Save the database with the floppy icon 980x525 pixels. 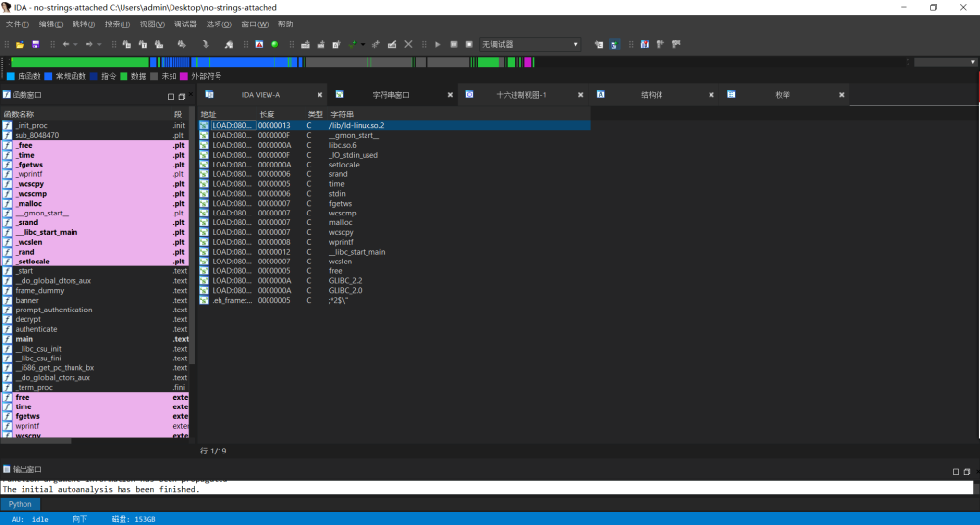point(35,44)
